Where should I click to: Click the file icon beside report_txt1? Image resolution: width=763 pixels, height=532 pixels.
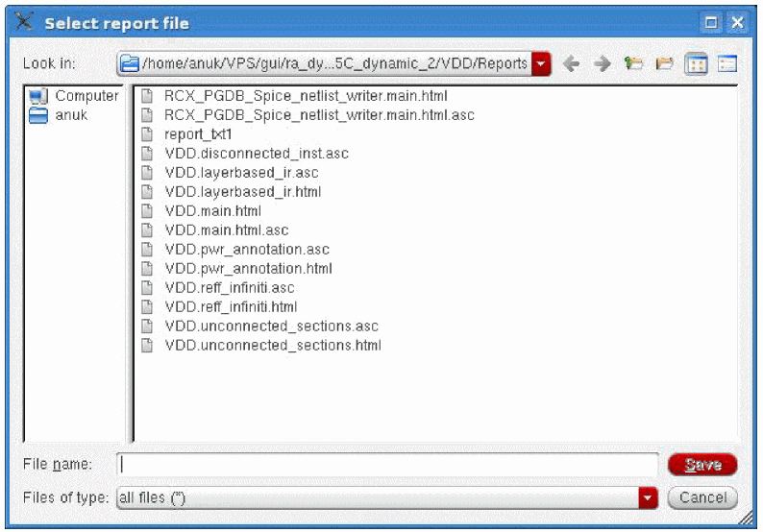click(x=147, y=134)
